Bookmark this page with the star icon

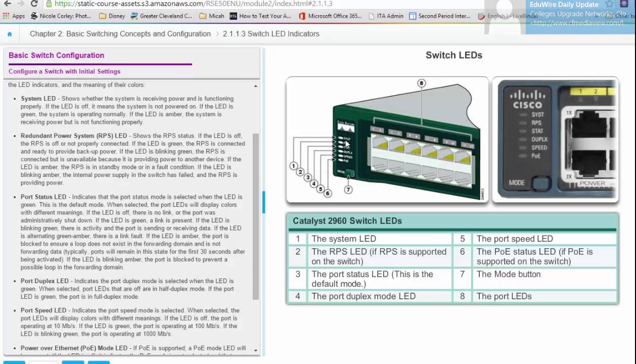coord(610,4)
